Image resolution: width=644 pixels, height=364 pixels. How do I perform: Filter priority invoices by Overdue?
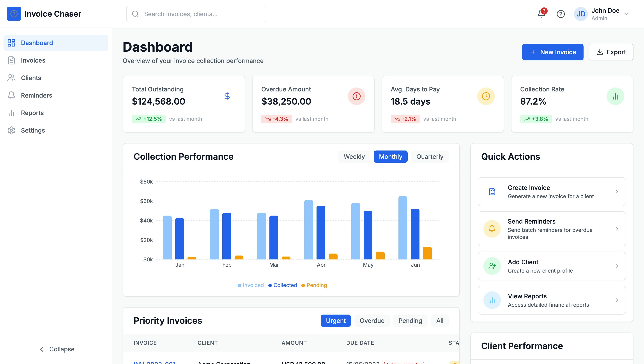pyautogui.click(x=372, y=320)
